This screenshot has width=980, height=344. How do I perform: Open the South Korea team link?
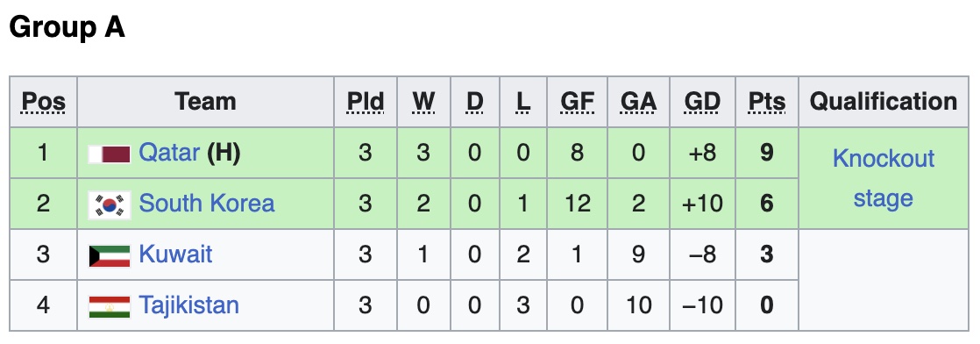click(206, 204)
